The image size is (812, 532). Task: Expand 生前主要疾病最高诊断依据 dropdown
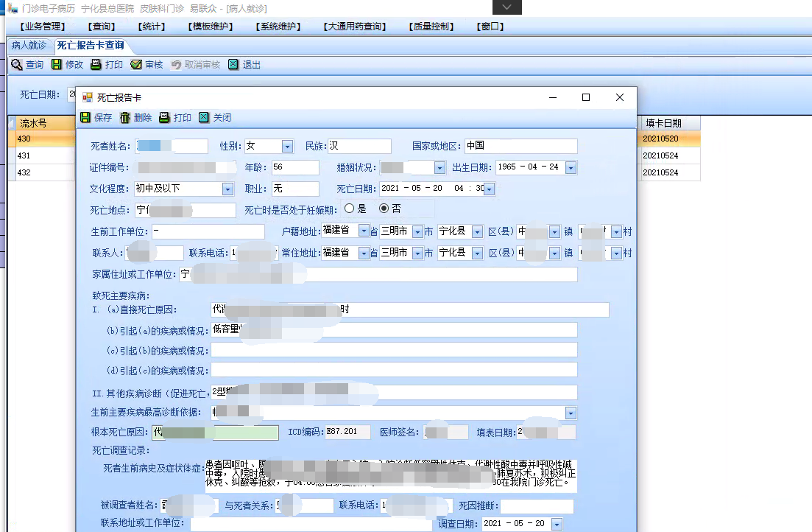point(571,413)
